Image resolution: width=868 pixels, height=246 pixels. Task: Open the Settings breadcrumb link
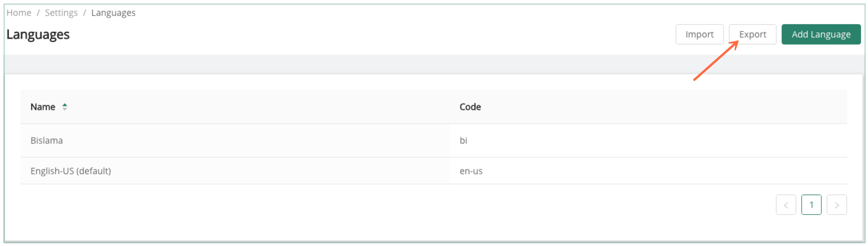61,13
